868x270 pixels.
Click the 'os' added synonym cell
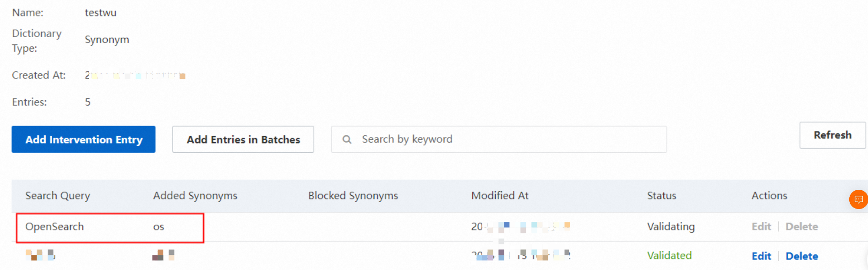point(158,227)
